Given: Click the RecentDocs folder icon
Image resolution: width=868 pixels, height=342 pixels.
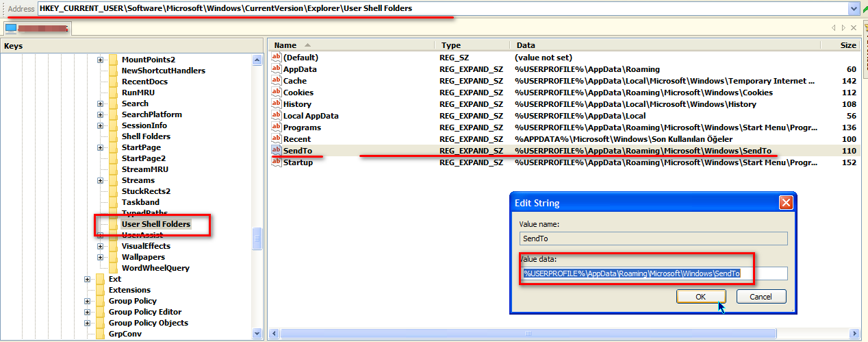Looking at the screenshot, I should coord(113,82).
